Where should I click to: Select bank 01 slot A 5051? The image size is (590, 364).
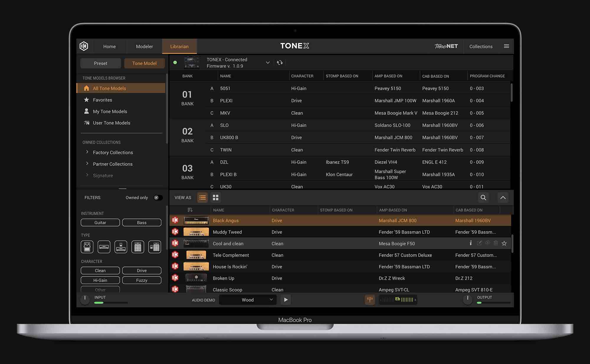[358, 88]
